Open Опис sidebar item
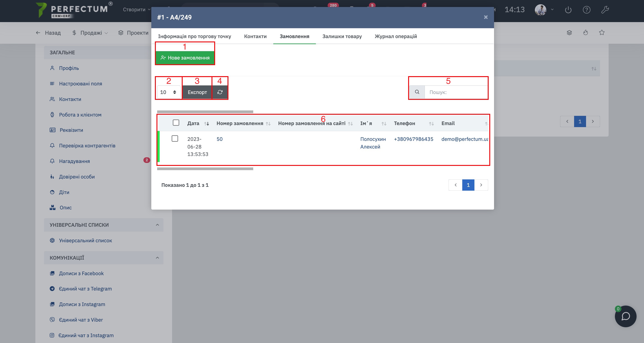This screenshot has height=343, width=644. tap(65, 208)
